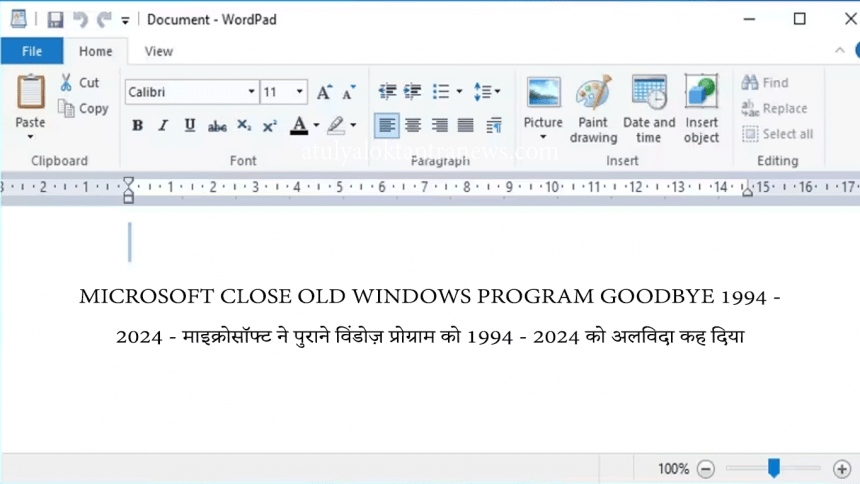Insert a Paint drawing
860x484 pixels.
click(x=593, y=109)
